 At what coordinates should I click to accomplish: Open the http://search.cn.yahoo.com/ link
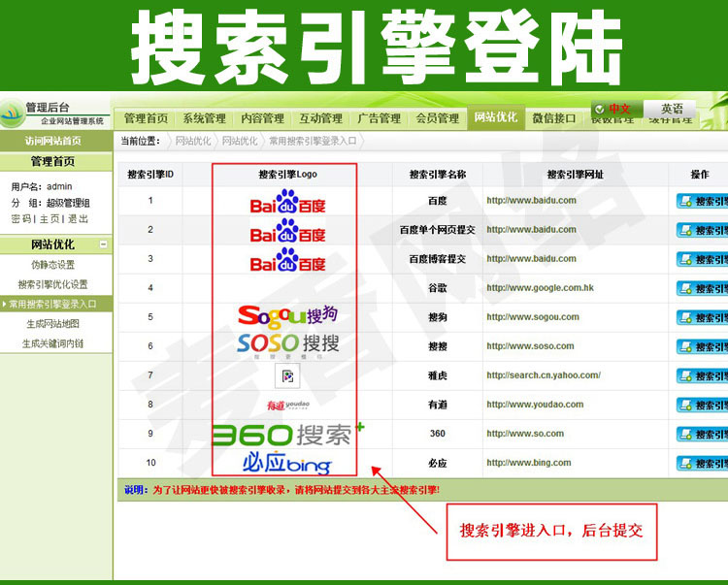[x=544, y=374]
